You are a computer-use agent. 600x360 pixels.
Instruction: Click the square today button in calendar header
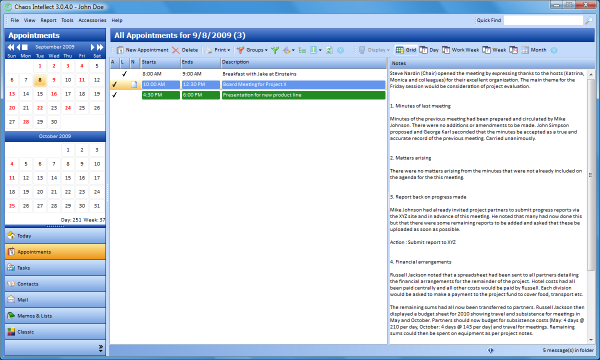[25, 47]
